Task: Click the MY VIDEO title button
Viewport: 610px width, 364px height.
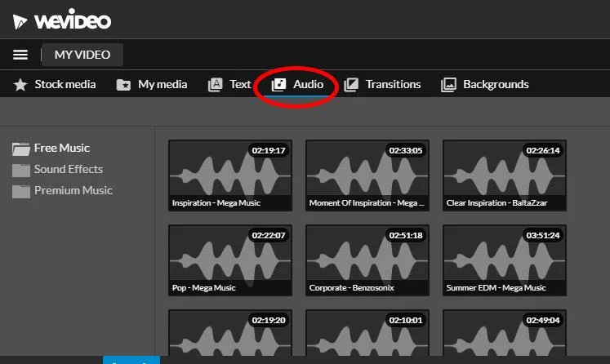Action: 82,55
